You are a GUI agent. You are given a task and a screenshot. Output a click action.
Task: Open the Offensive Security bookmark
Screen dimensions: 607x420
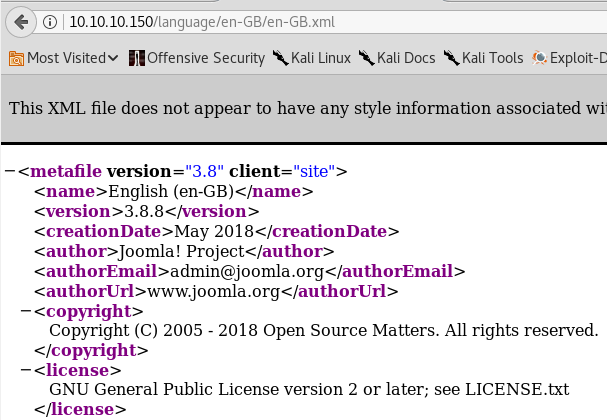[x=196, y=58]
